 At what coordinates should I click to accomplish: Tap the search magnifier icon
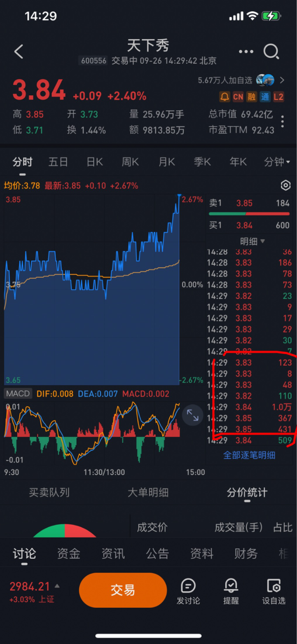271,52
